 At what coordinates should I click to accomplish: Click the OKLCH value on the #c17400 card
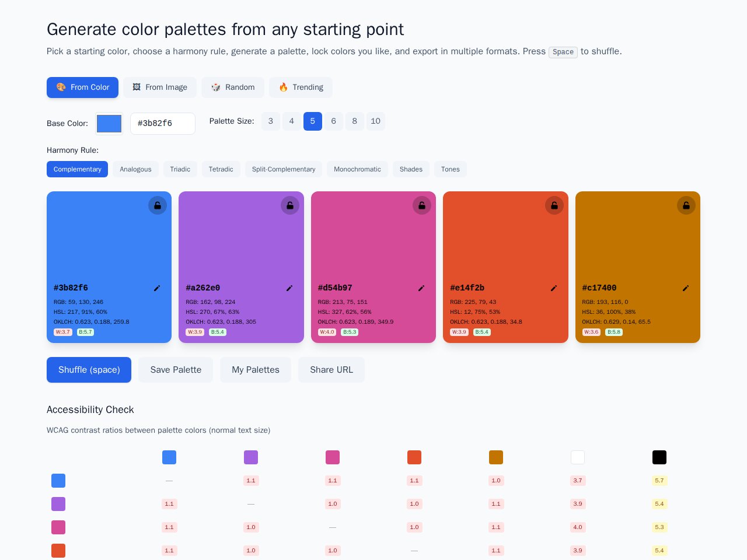(x=616, y=322)
